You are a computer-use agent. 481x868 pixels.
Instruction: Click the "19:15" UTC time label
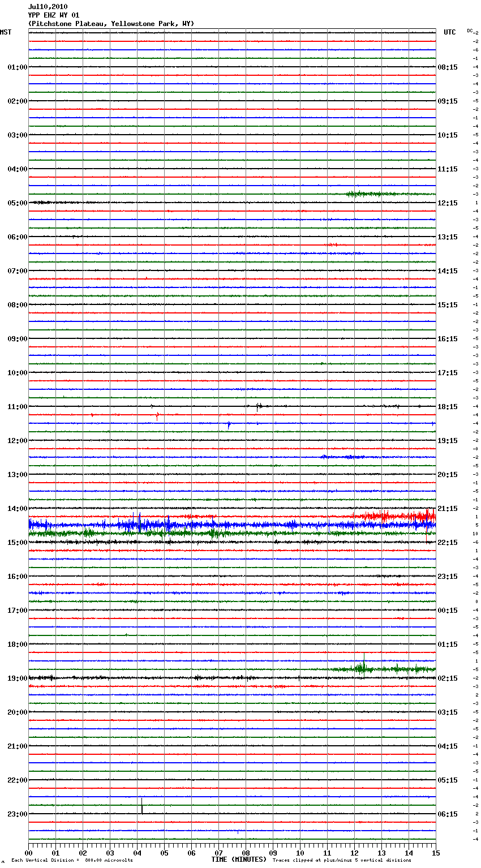click(x=448, y=441)
